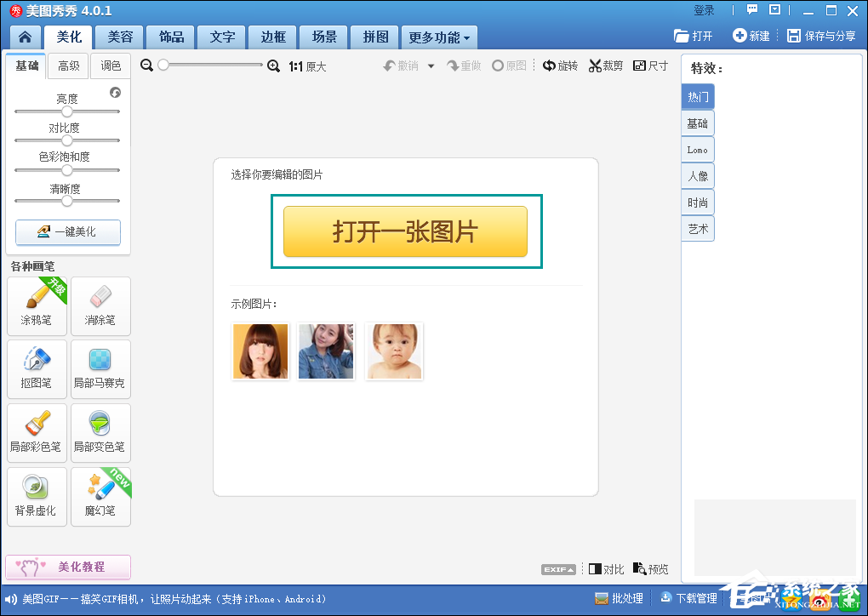Select the 局部变色笔 recolor brush
868x616 pixels.
(100, 433)
